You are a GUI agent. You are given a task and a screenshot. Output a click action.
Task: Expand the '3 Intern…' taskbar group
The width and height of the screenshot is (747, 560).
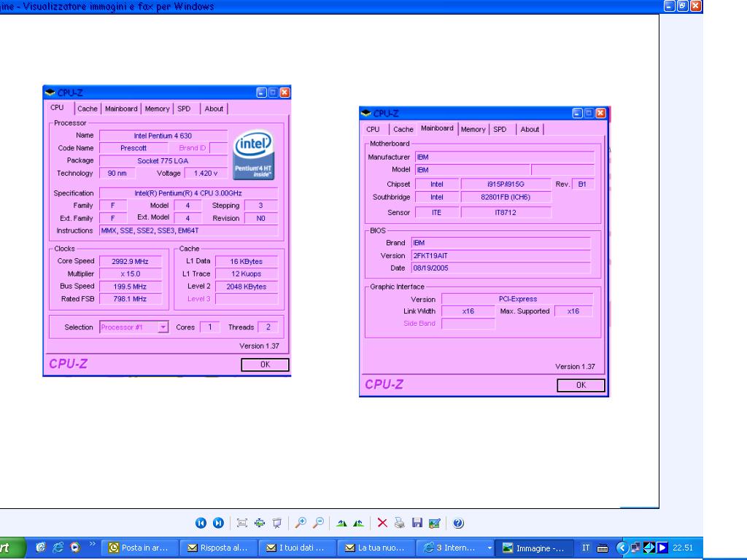[x=454, y=548]
